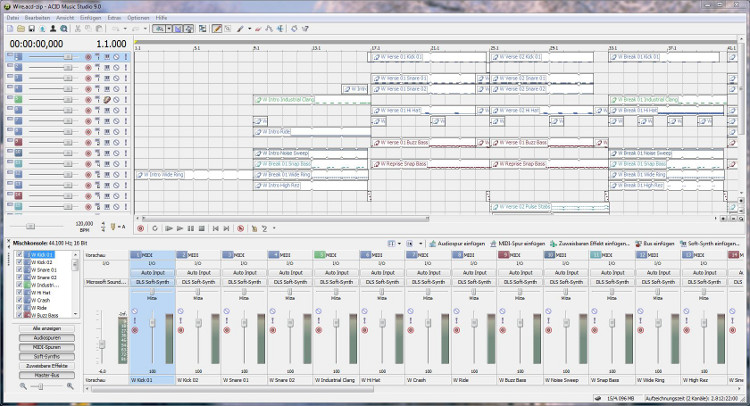Click the Pause button in transport bar

[x=191, y=229]
